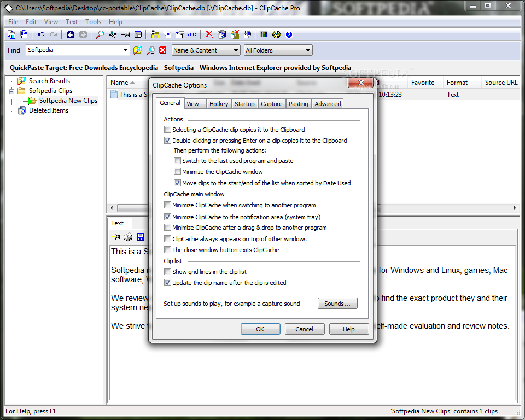
Task: Click the blue floppy disk save icon
Action: 141,237
